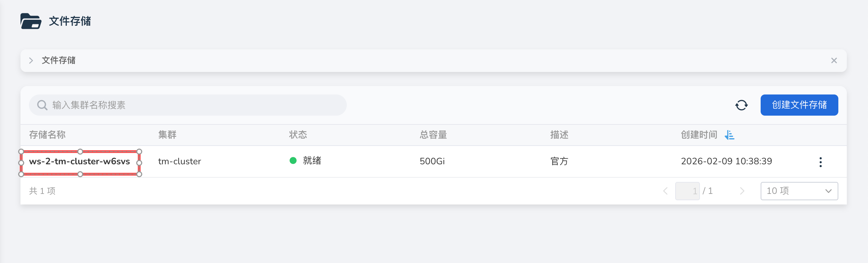Collapse the page size selector chevron
Viewport: 868px width, 263px height.
(x=828, y=191)
